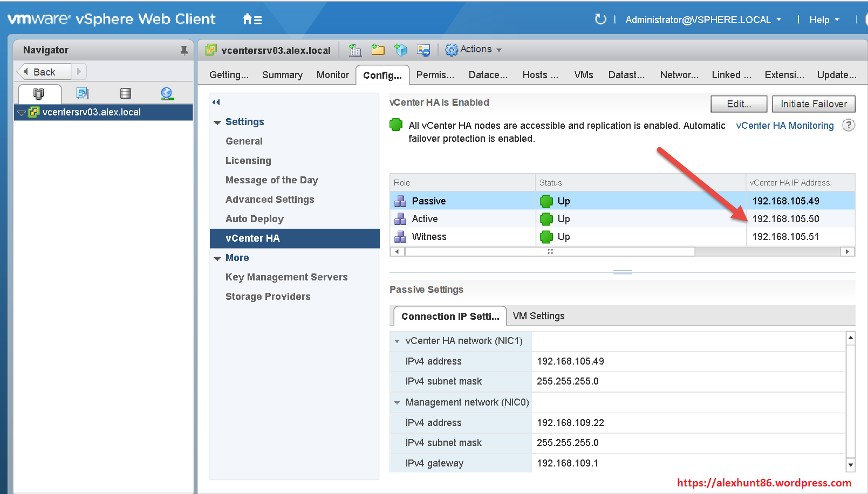Click the New Folder toolbar icon
The height and width of the screenshot is (494, 868).
tap(378, 50)
